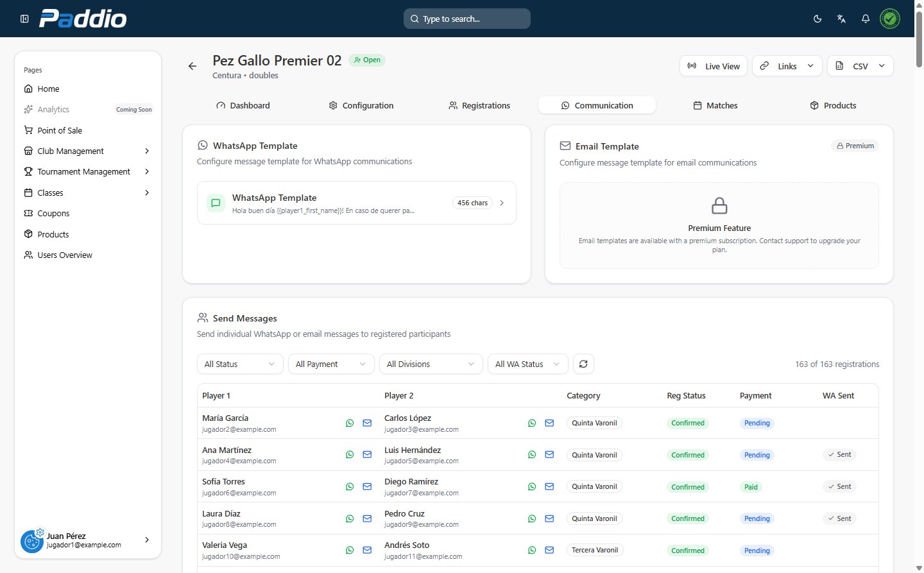Image resolution: width=924 pixels, height=573 pixels.
Task: Send WhatsApp to Luis Hernández
Action: (x=532, y=454)
